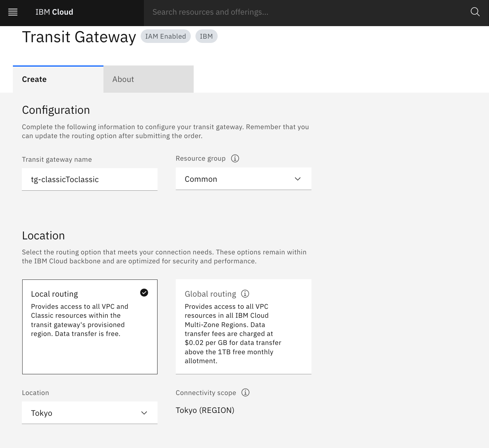Select the Create tab
Screen dimensions: 489x448
click(x=58, y=79)
